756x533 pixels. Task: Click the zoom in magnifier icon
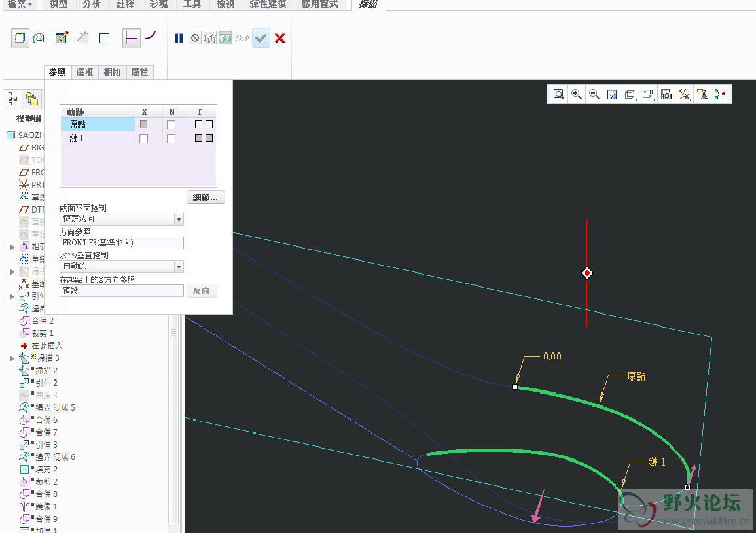coord(576,94)
